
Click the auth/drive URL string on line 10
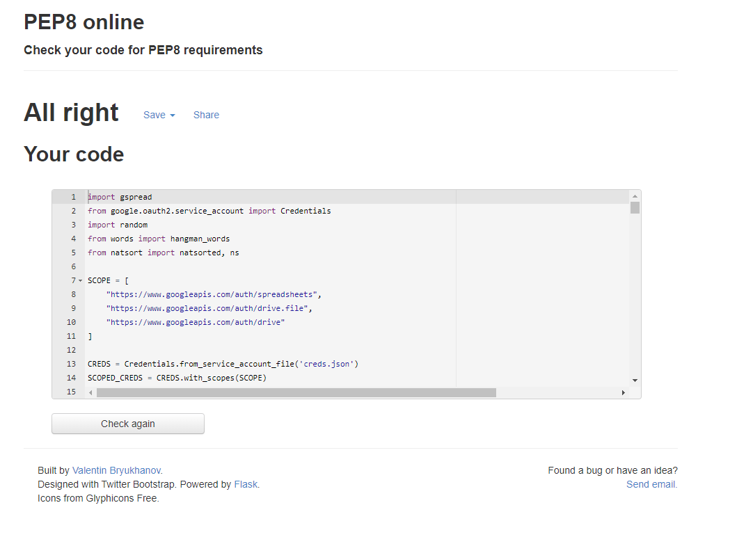pyautogui.click(x=196, y=323)
